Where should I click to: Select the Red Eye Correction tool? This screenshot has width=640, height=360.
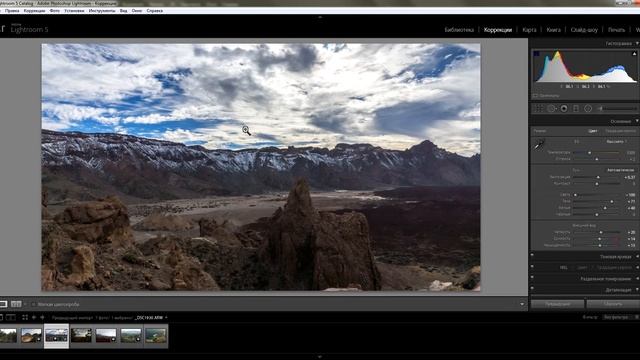pyautogui.click(x=564, y=109)
